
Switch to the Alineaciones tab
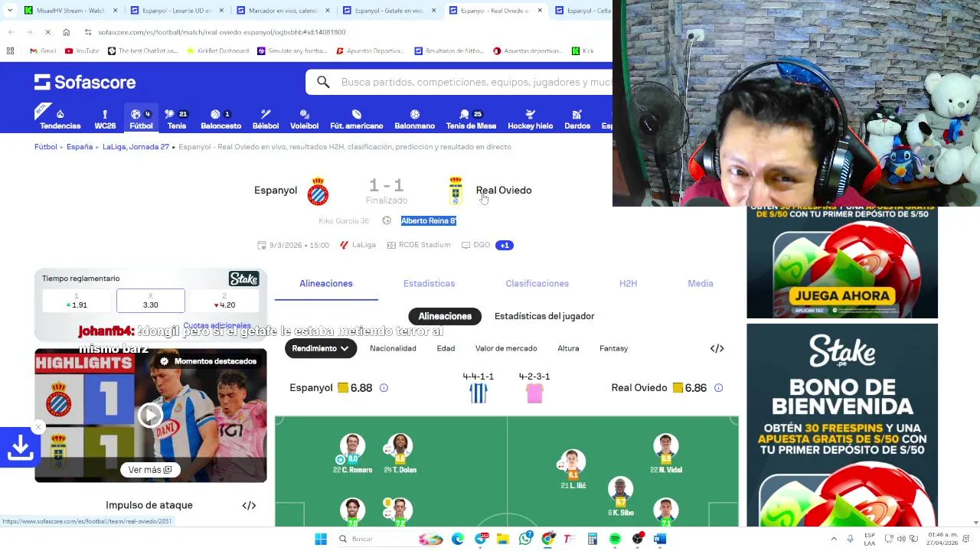click(x=326, y=283)
